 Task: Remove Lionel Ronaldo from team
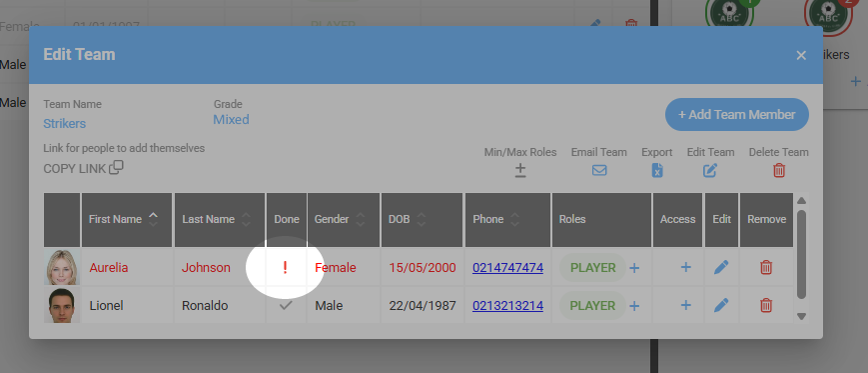(x=766, y=305)
